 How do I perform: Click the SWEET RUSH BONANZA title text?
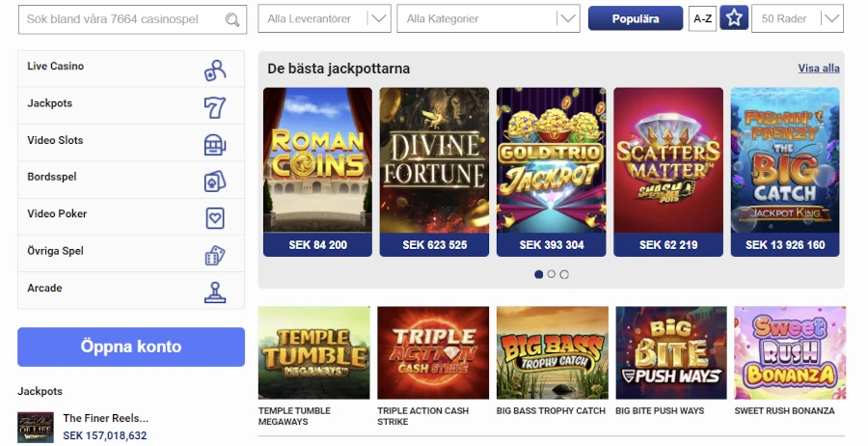[x=784, y=411]
